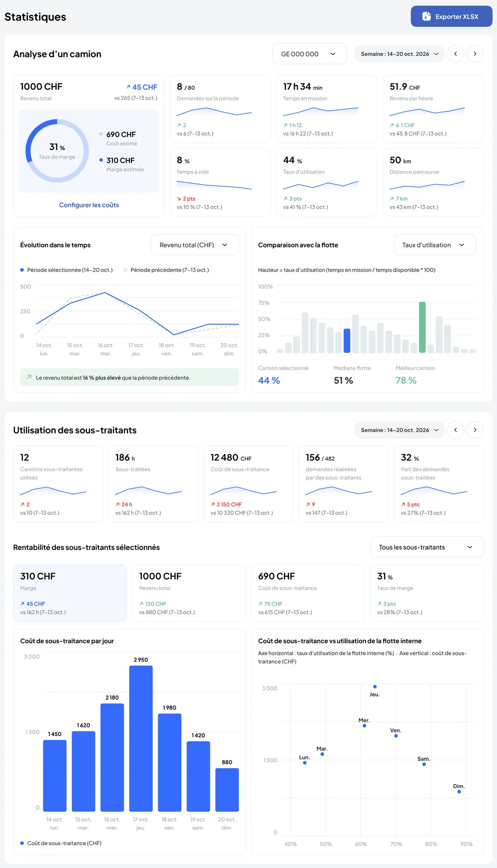497x868 pixels.
Task: Go to next week in sous-traitants section
Action: tap(475, 430)
